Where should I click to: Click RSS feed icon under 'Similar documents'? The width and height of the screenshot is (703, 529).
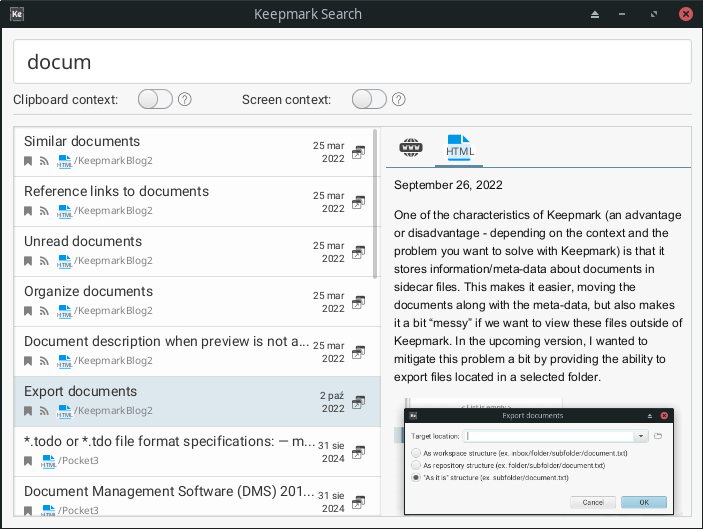44,161
